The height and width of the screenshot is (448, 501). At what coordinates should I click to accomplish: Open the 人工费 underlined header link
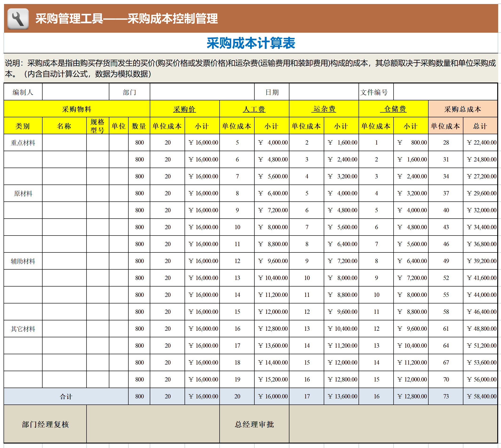[254, 109]
